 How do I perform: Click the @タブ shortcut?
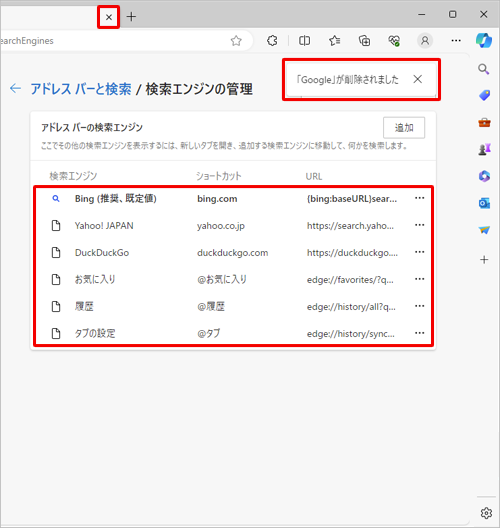[209, 333]
